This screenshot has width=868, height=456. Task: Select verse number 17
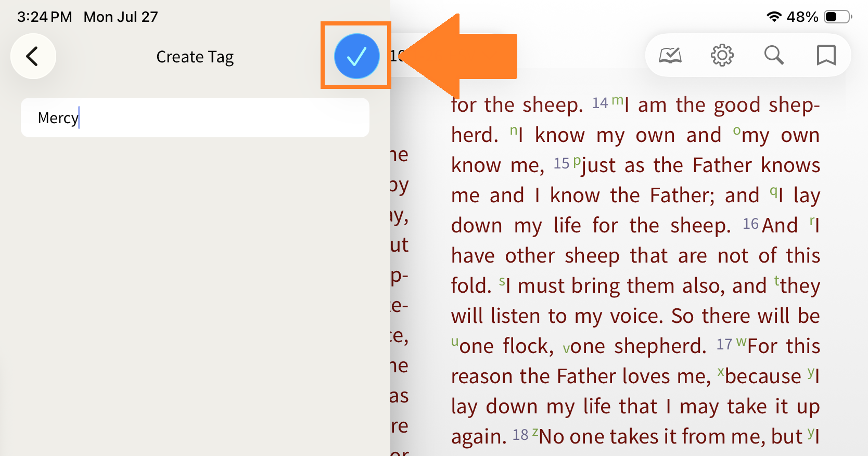724,345
